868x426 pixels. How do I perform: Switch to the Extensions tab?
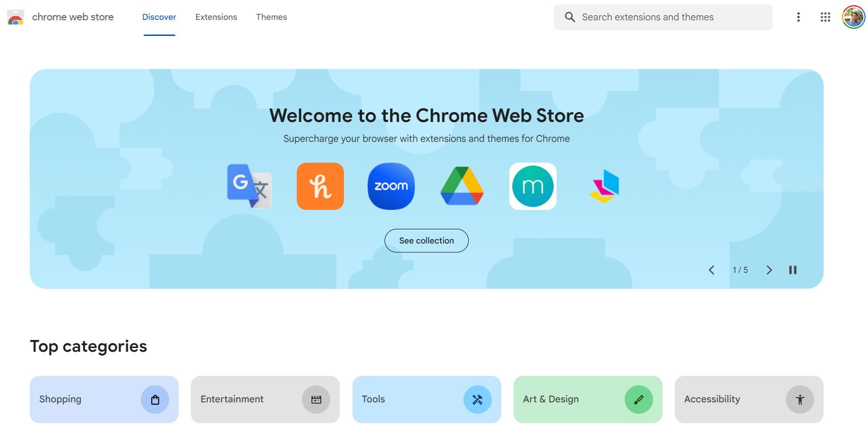(216, 17)
